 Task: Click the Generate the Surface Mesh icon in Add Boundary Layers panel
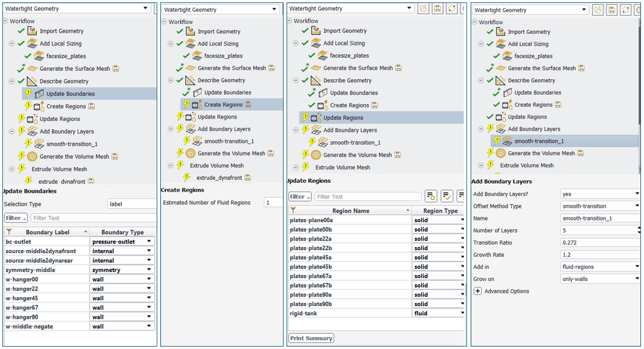tap(500, 68)
